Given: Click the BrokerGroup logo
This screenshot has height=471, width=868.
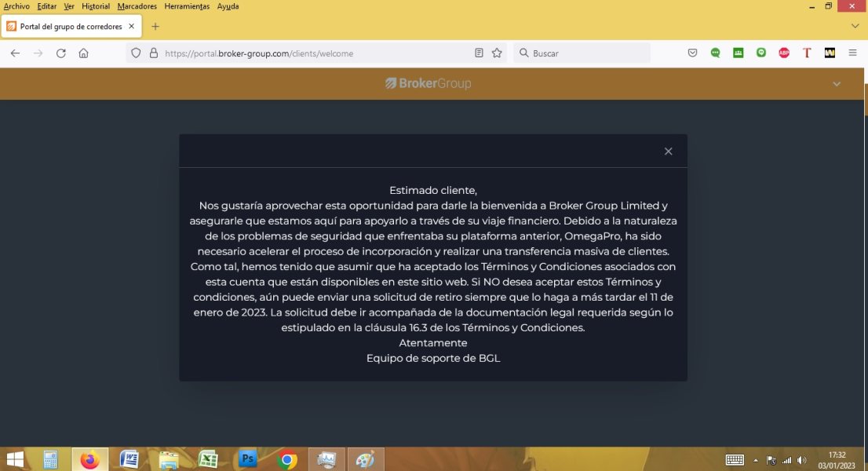Looking at the screenshot, I should pyautogui.click(x=428, y=83).
